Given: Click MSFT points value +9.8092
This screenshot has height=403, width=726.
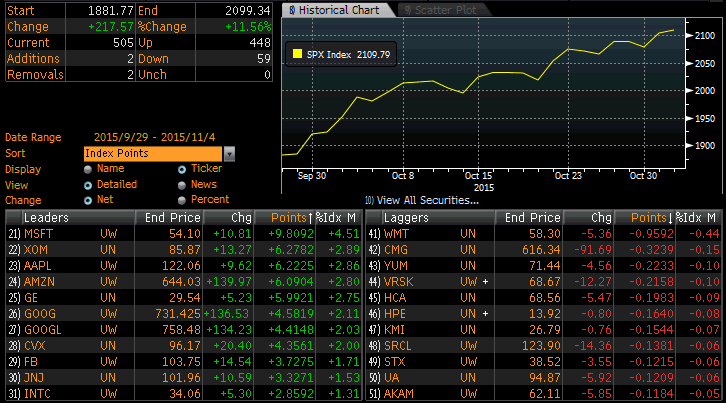Looking at the screenshot, I should (291, 233).
